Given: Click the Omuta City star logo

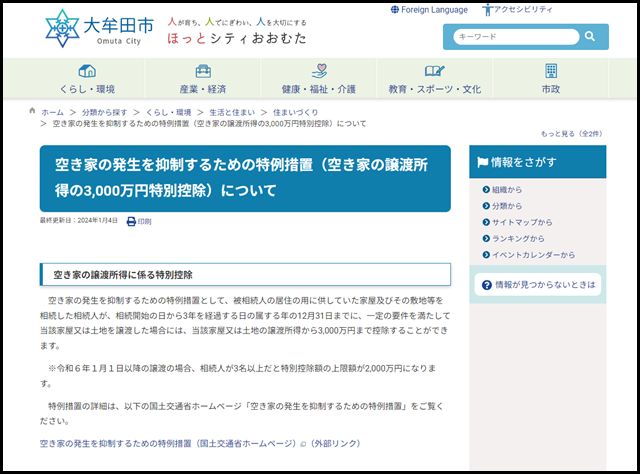Looking at the screenshot, I should [62, 28].
